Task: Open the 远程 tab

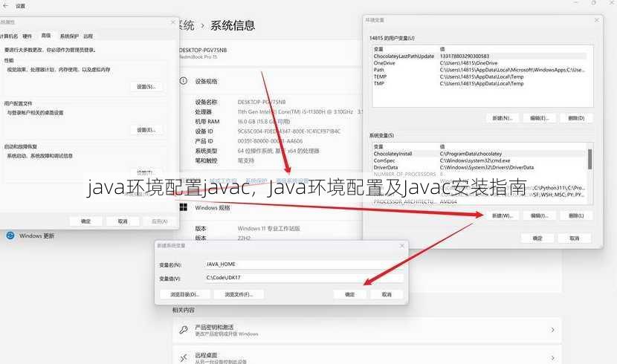Action: tap(88, 36)
